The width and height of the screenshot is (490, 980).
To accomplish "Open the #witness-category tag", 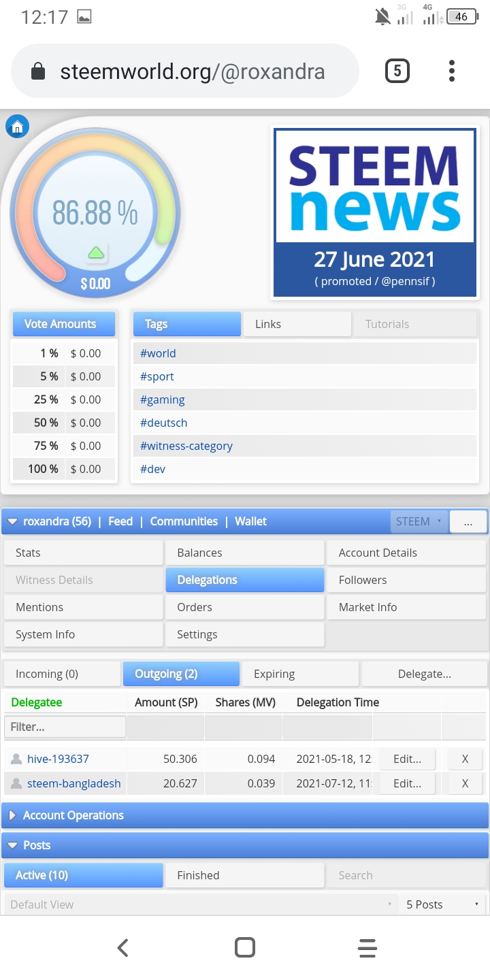I will coord(186,446).
